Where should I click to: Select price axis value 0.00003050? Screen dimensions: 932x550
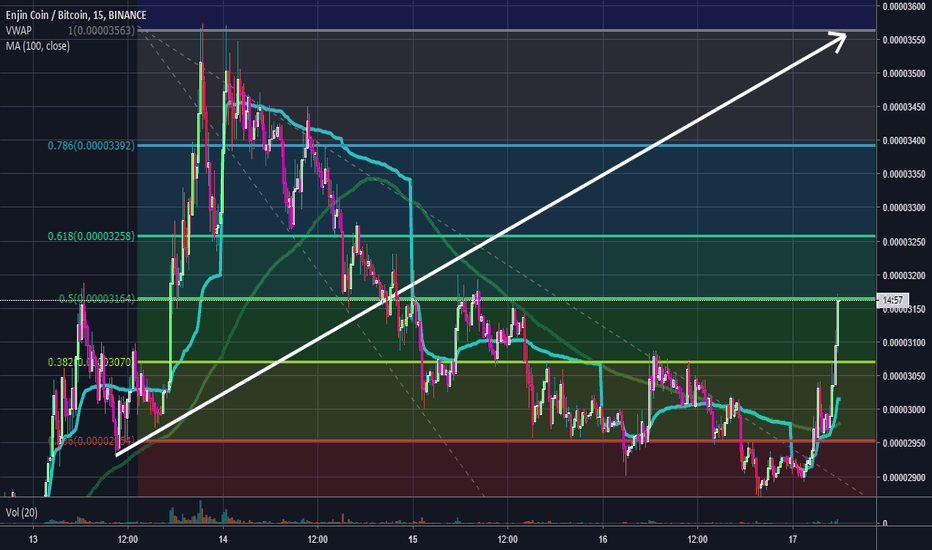coord(904,376)
